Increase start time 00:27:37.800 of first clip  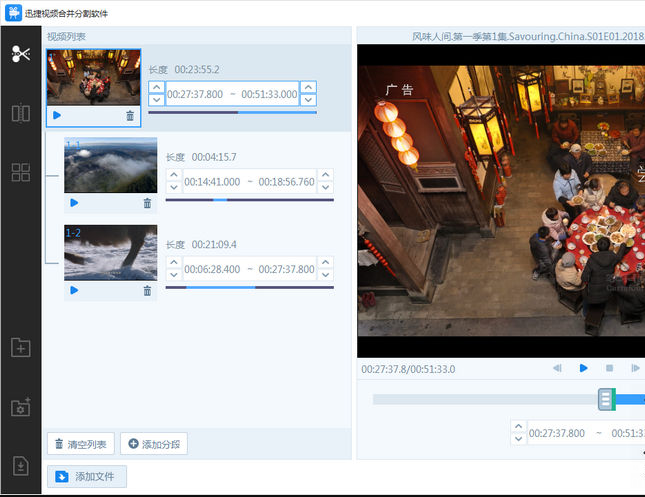(157, 87)
